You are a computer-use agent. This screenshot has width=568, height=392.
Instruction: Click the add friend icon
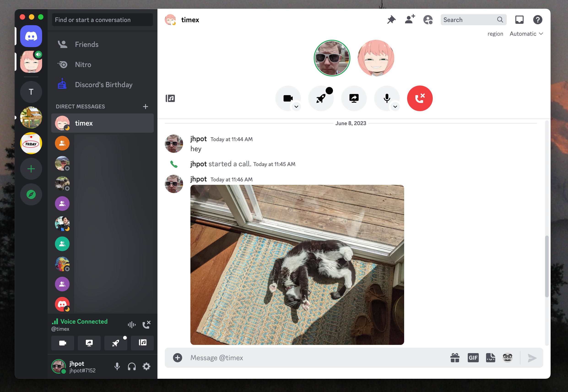(x=410, y=19)
